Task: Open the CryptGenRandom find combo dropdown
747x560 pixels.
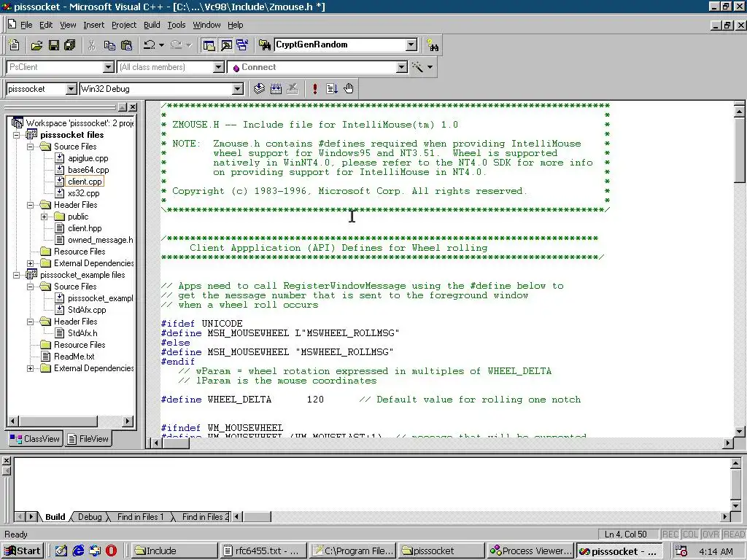Action: 411,44
